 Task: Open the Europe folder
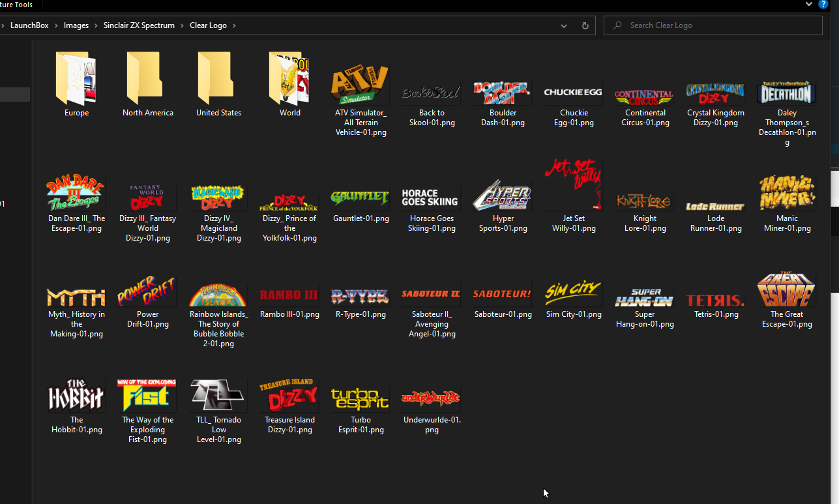(76, 83)
